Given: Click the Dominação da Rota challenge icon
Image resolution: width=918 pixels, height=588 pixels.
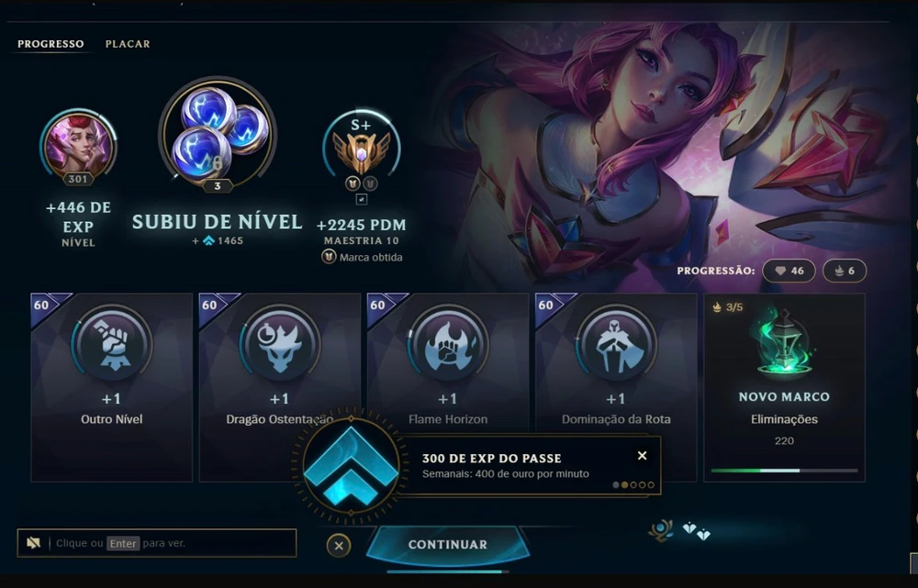Looking at the screenshot, I should (x=616, y=344).
